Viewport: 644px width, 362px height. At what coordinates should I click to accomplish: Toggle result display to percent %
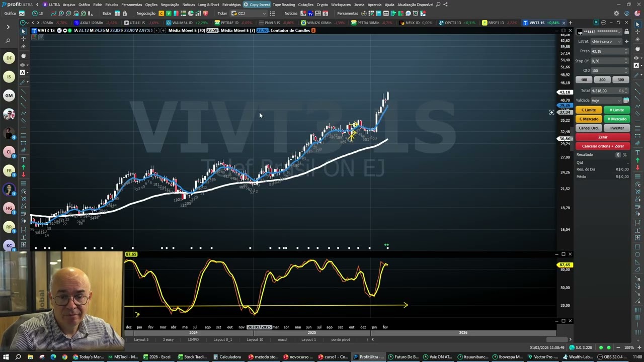click(625, 155)
